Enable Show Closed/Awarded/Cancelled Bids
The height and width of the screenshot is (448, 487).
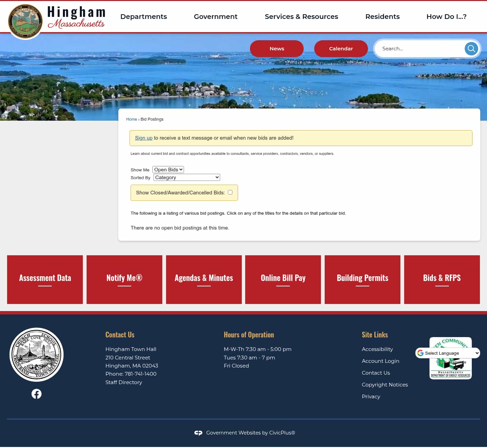pyautogui.click(x=230, y=192)
